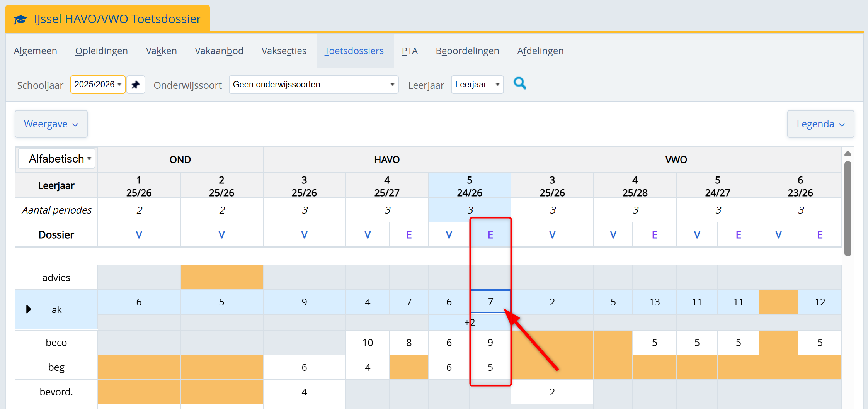Image resolution: width=868 pixels, height=409 pixels.
Task: Select beco cell with value 10
Action: (x=368, y=343)
